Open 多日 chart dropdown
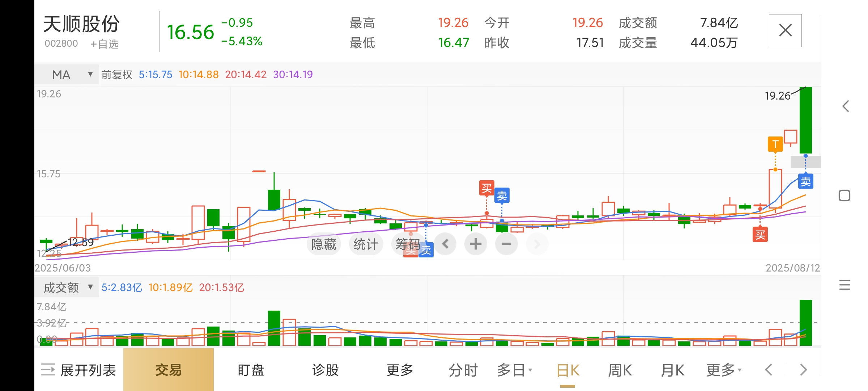This screenshot has height=391, width=868. (514, 370)
